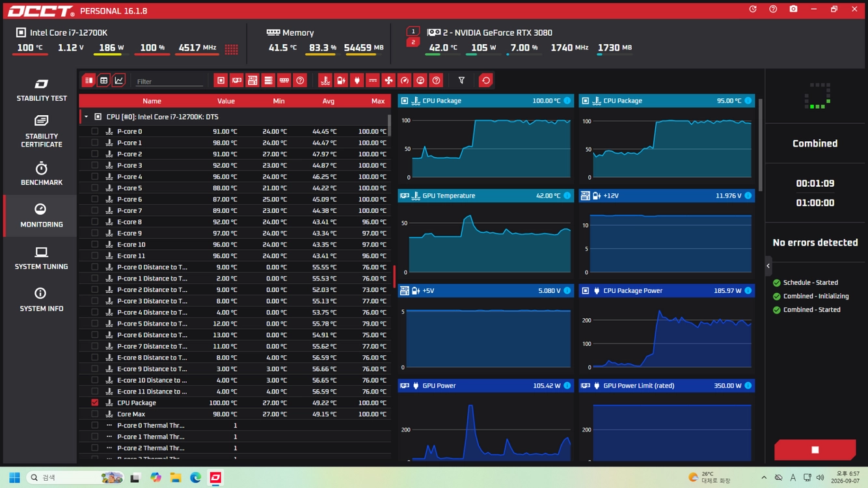Click the info icon on +12V graph

click(x=748, y=196)
